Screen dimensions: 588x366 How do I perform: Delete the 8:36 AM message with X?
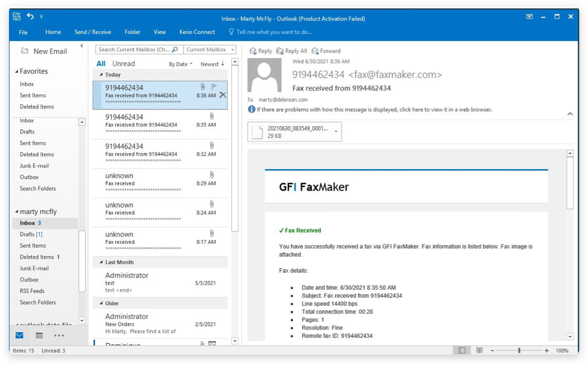[x=223, y=95]
